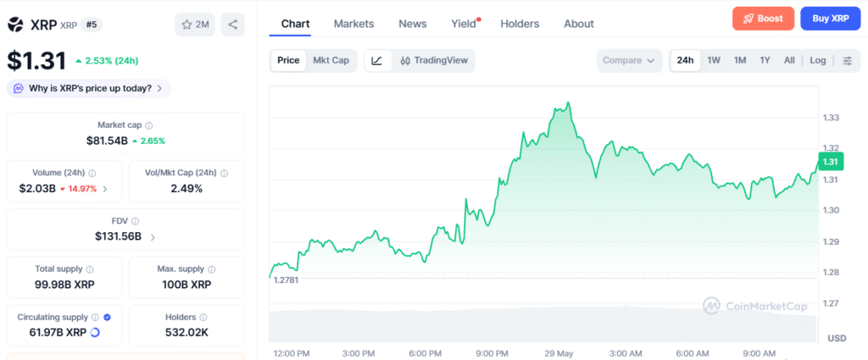Open the About tab

[579, 24]
